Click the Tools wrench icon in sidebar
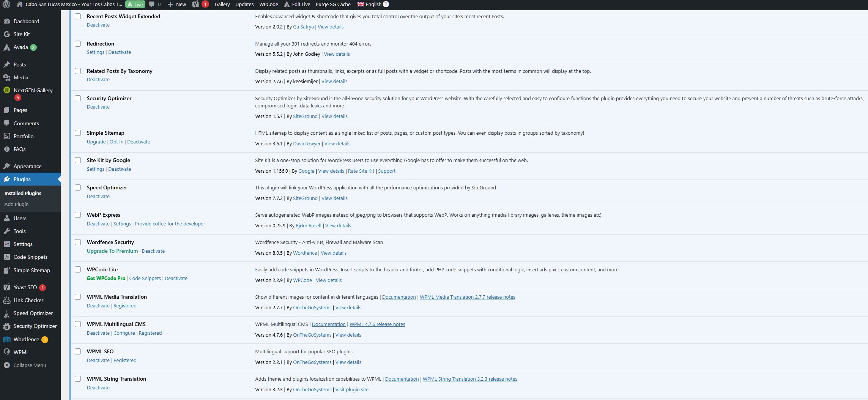The height and width of the screenshot is (400, 868). pyautogui.click(x=7, y=231)
